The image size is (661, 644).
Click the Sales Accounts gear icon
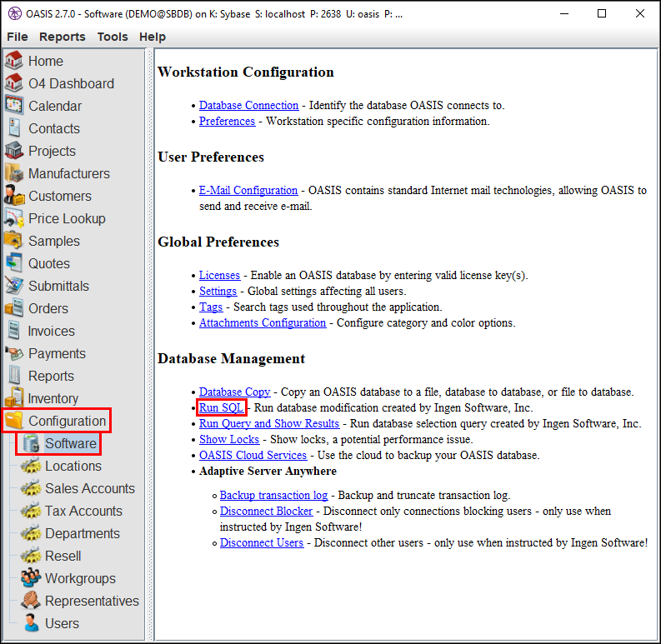click(x=31, y=488)
